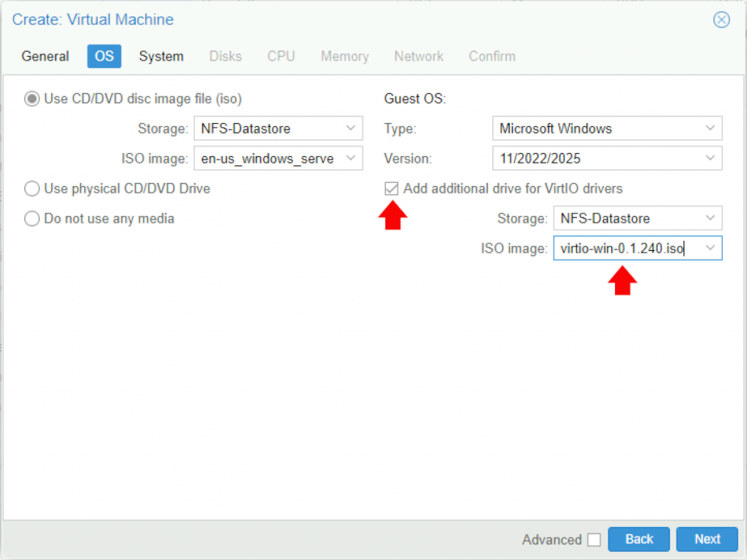
Task: Click the Microsoft Windows type field text
Action: (x=555, y=128)
